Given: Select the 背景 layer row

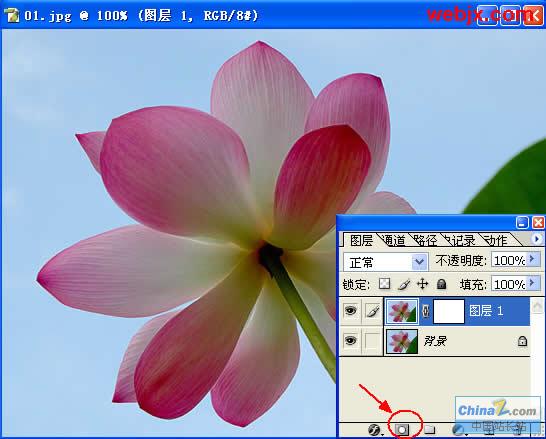Looking at the screenshot, I should click(x=457, y=340).
